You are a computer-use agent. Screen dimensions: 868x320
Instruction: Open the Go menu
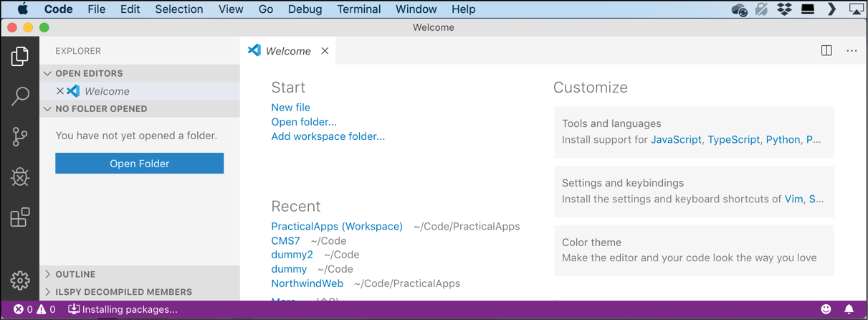[266, 9]
